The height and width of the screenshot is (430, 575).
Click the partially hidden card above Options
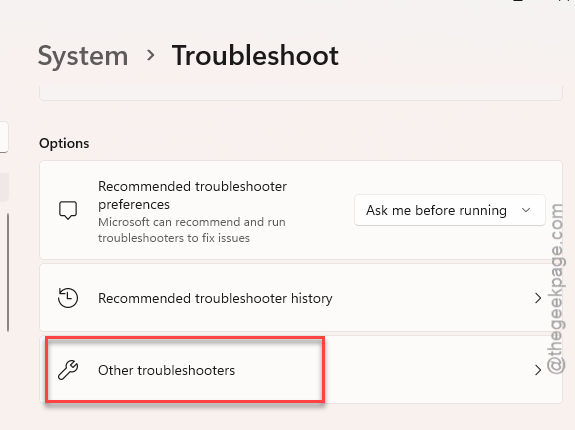301,93
